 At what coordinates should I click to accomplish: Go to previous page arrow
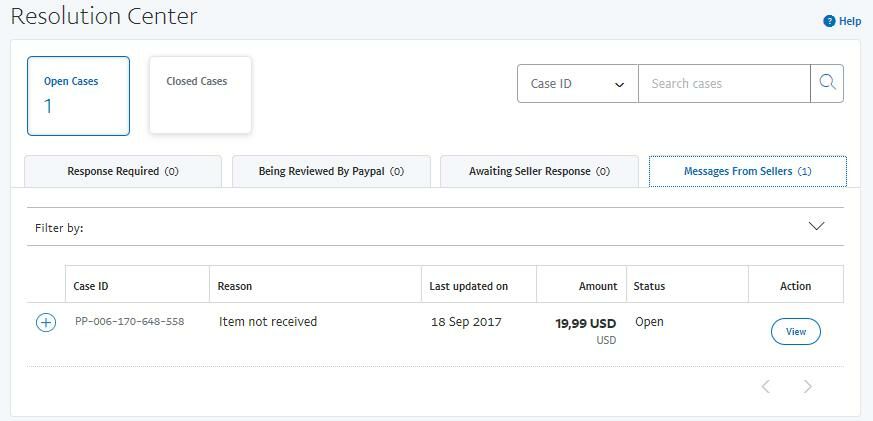click(x=766, y=386)
